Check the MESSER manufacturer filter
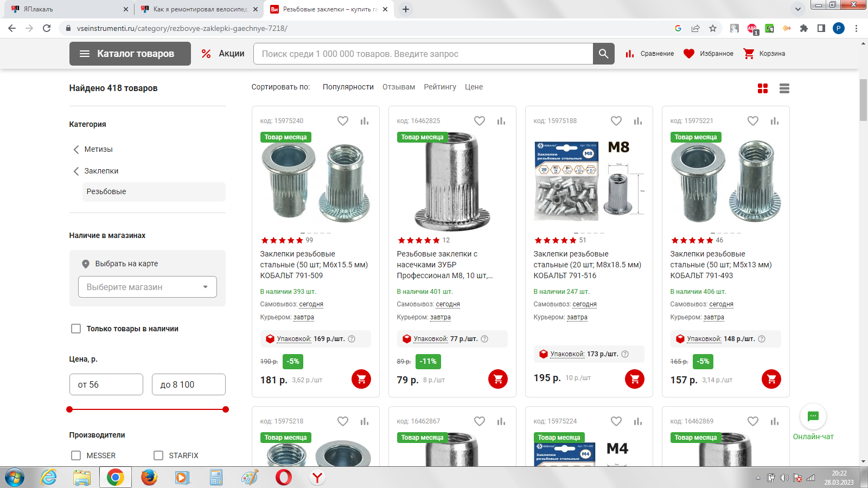868x488 pixels. (x=76, y=455)
